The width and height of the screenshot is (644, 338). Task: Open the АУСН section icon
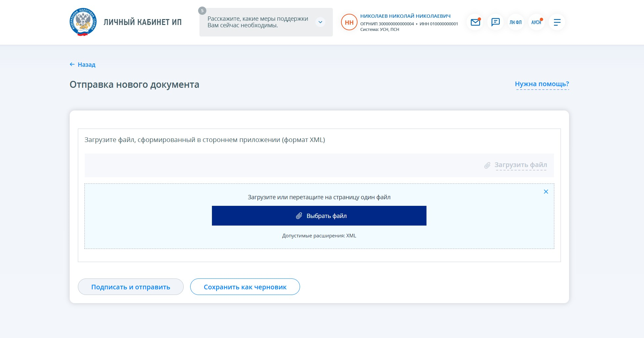pos(536,22)
